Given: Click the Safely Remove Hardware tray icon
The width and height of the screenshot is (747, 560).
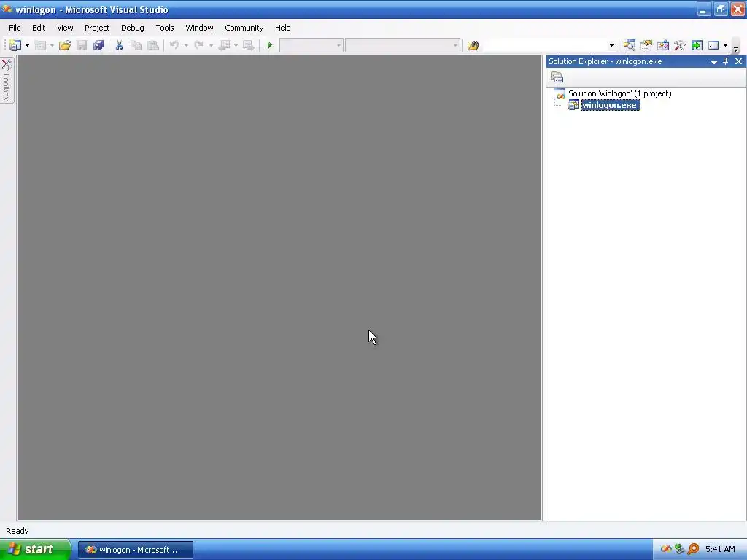Looking at the screenshot, I should [x=680, y=549].
